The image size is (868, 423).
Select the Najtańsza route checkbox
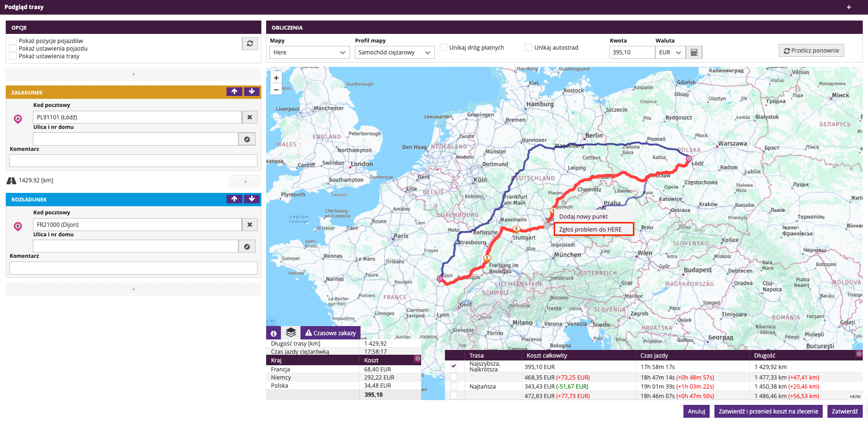[454, 386]
